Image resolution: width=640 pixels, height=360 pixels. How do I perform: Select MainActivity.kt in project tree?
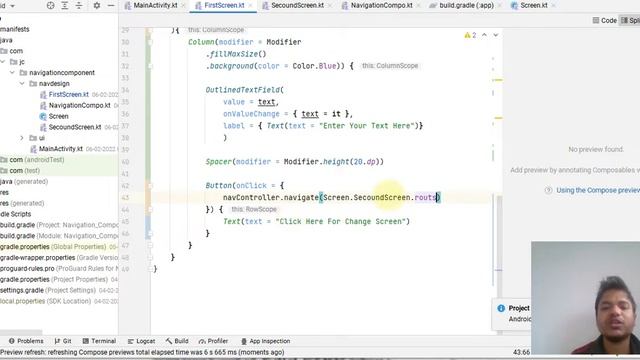pos(60,149)
